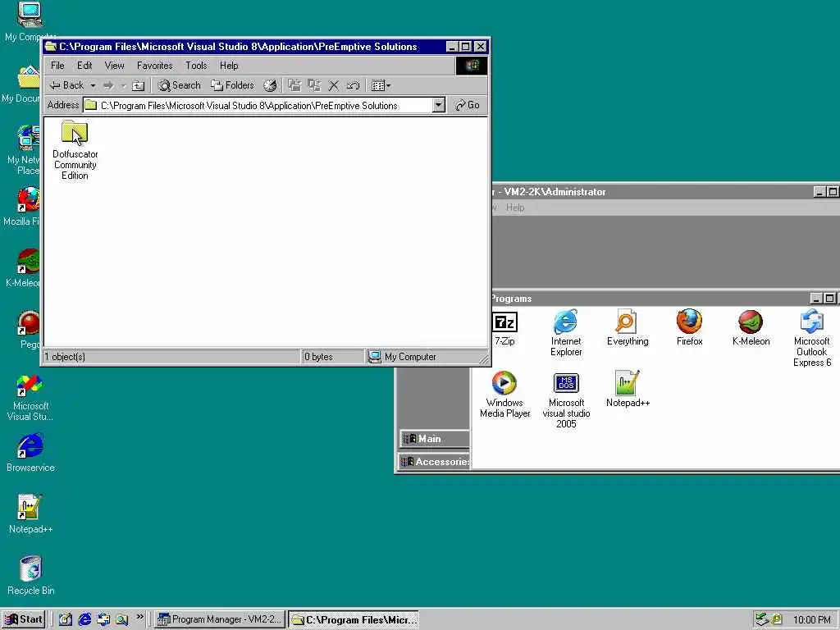Expand the quick launch overflow chevron
840x630 pixels.
coord(139,617)
